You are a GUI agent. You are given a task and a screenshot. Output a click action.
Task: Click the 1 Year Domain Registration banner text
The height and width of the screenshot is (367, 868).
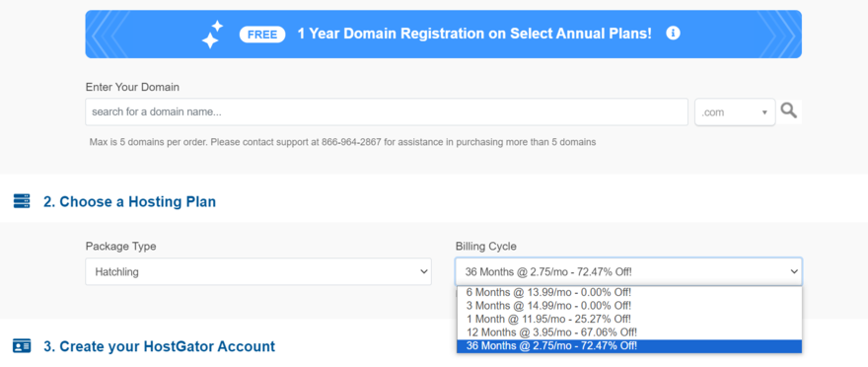[474, 34]
